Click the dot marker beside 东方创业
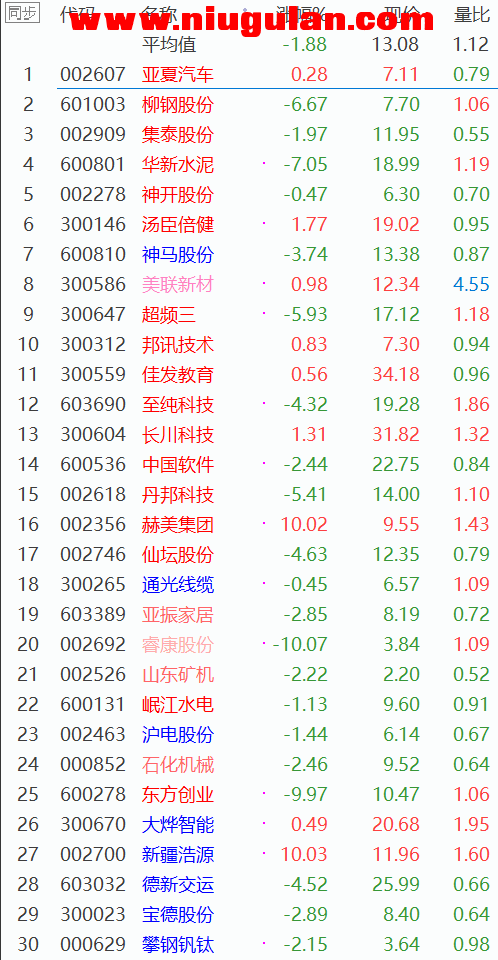The height and width of the screenshot is (960, 498). pyautogui.click(x=264, y=793)
